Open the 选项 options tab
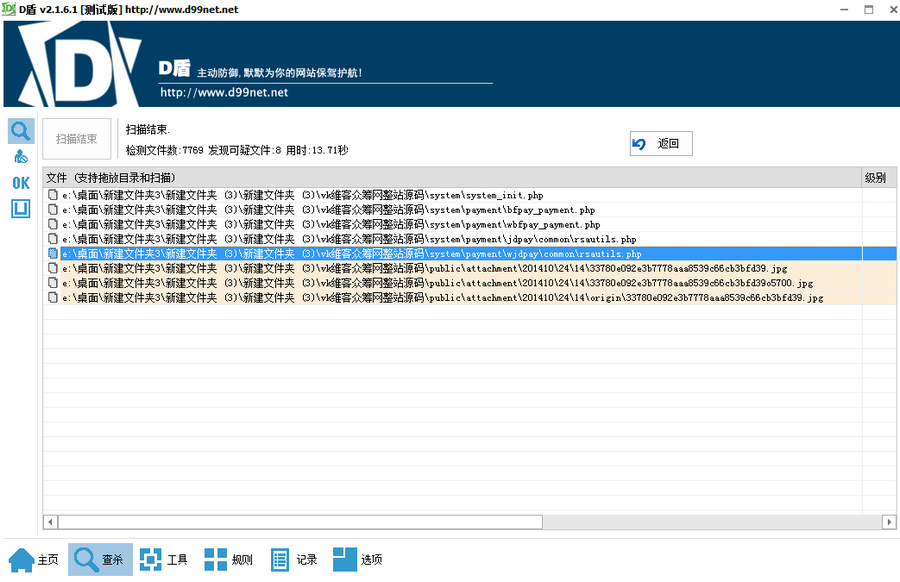Image resolution: width=900 pixels, height=582 pixels. coord(358,560)
